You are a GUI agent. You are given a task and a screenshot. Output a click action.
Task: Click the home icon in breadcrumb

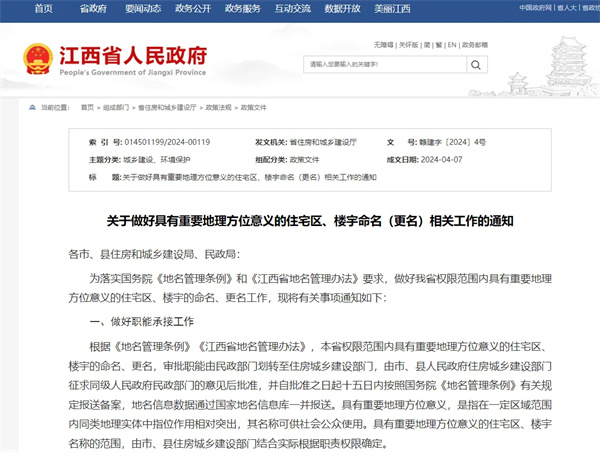pos(33,105)
